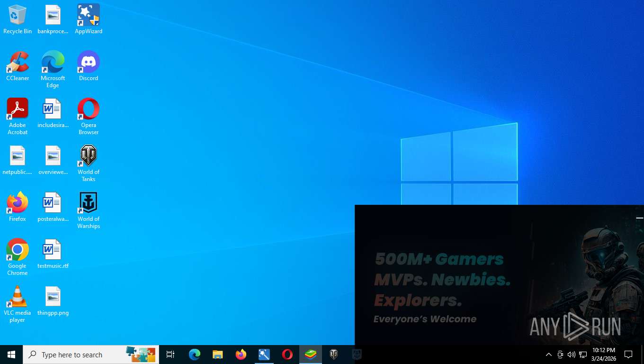Screen dimensions: 644x364
Task: Open the clock showing 10:12 PM
Action: coord(603,355)
